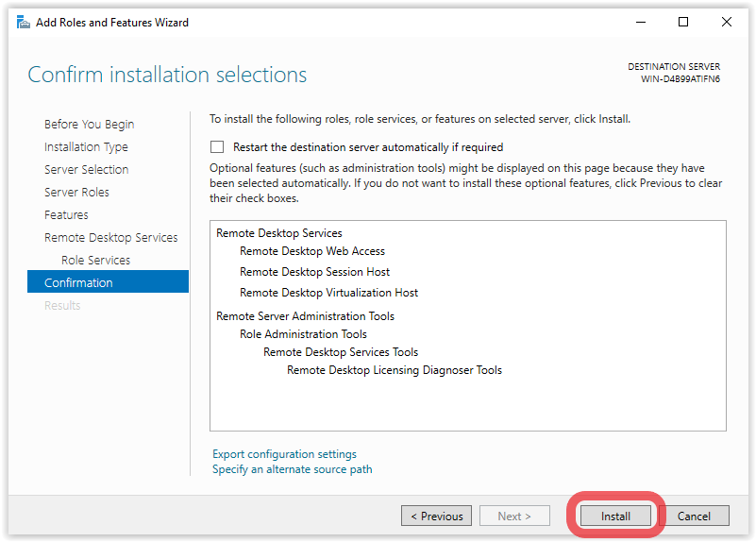756x542 pixels.
Task: Open Remote Desktop Services step
Action: [110, 238]
